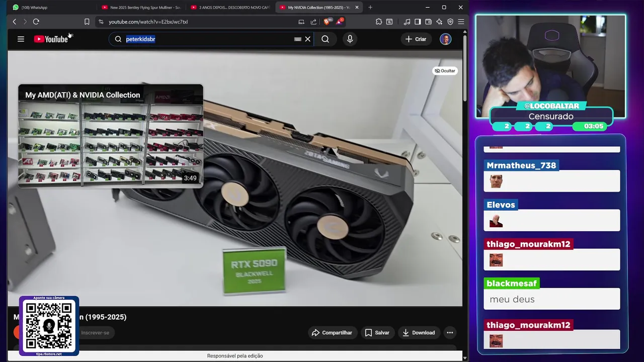This screenshot has width=644, height=362.
Task: Open the YouTube account avatar menu
Action: click(x=445, y=39)
